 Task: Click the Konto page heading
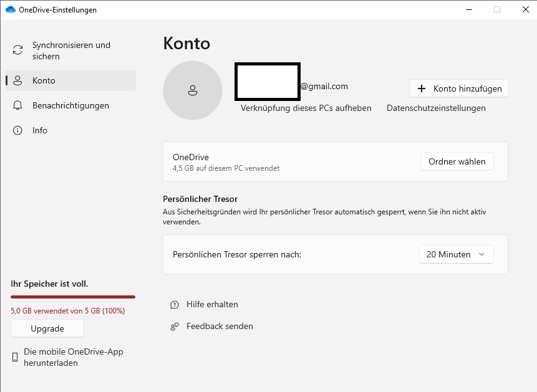coord(186,44)
